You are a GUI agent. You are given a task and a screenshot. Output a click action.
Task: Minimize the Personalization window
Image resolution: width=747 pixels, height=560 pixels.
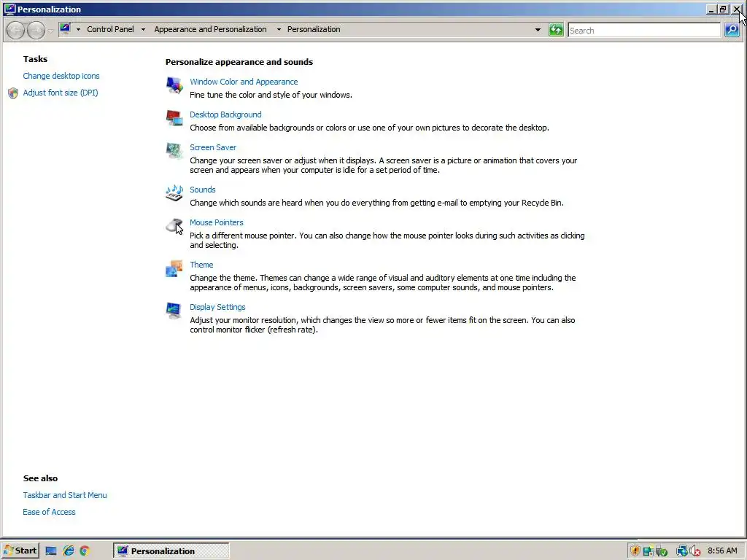pyautogui.click(x=711, y=9)
